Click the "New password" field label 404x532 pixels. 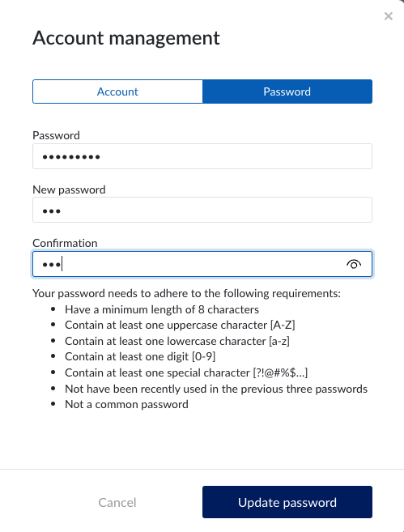point(69,189)
